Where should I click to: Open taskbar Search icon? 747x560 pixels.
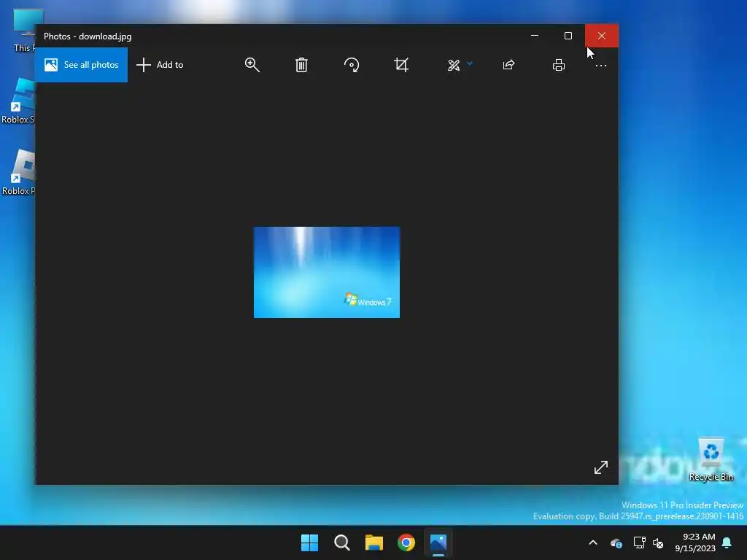coord(342,542)
